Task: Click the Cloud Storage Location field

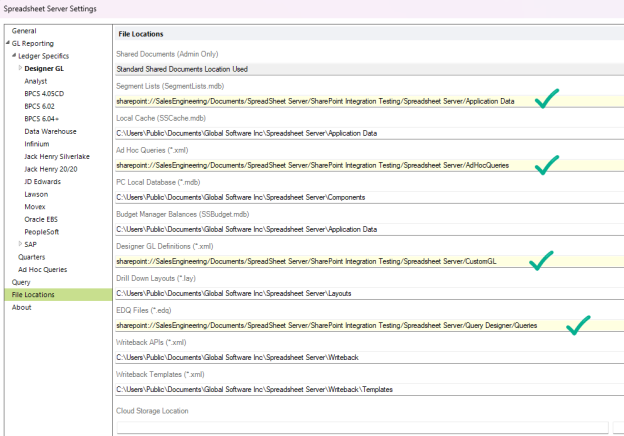Action: [x=360, y=427]
